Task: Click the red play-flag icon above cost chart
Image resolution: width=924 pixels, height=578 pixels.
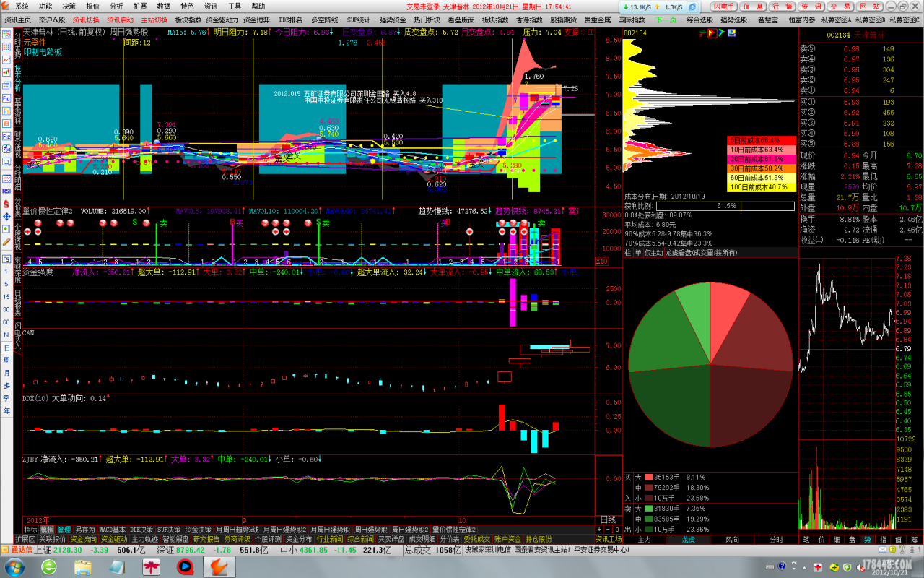Action: [x=711, y=33]
